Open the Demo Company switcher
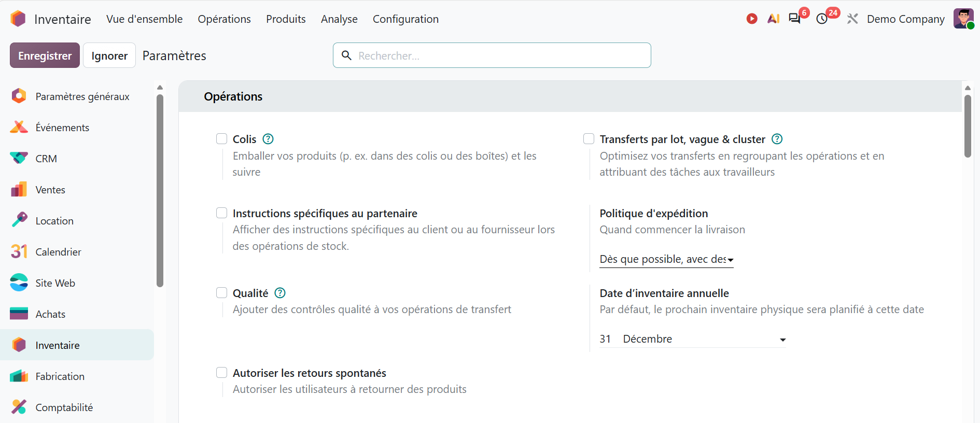Image resolution: width=980 pixels, height=423 pixels. click(x=906, y=19)
